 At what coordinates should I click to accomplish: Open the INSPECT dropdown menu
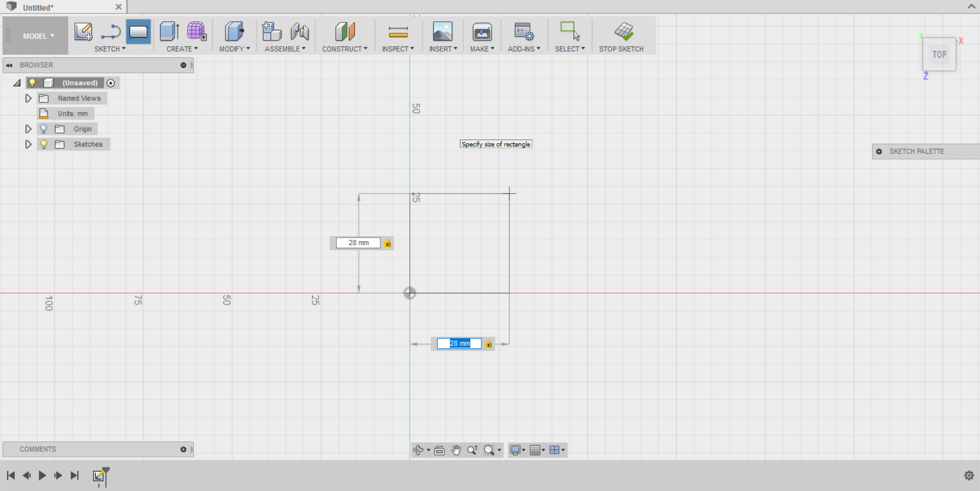(398, 49)
